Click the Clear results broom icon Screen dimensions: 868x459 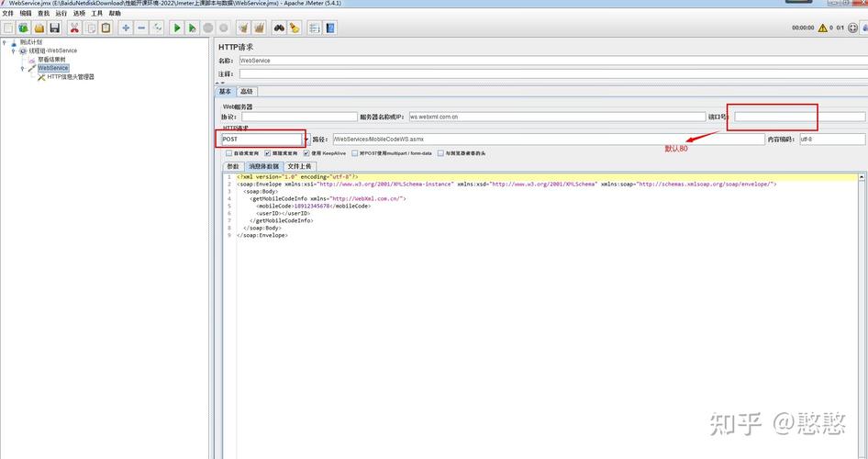243,28
